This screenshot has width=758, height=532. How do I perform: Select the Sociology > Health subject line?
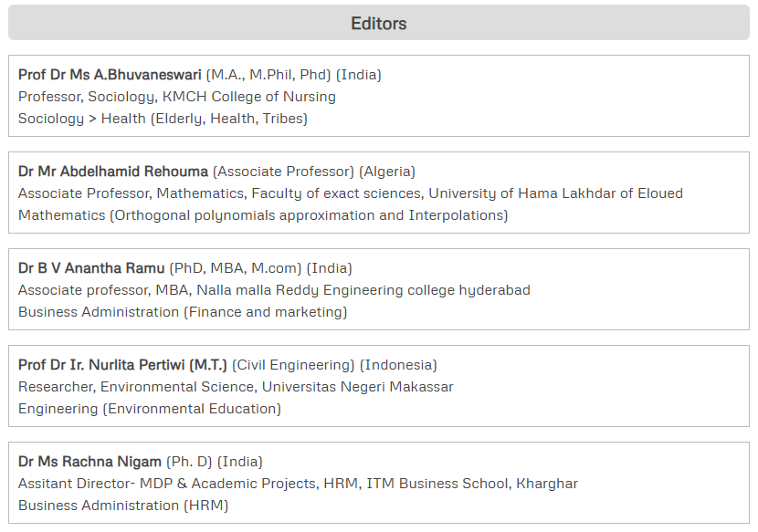(163, 119)
